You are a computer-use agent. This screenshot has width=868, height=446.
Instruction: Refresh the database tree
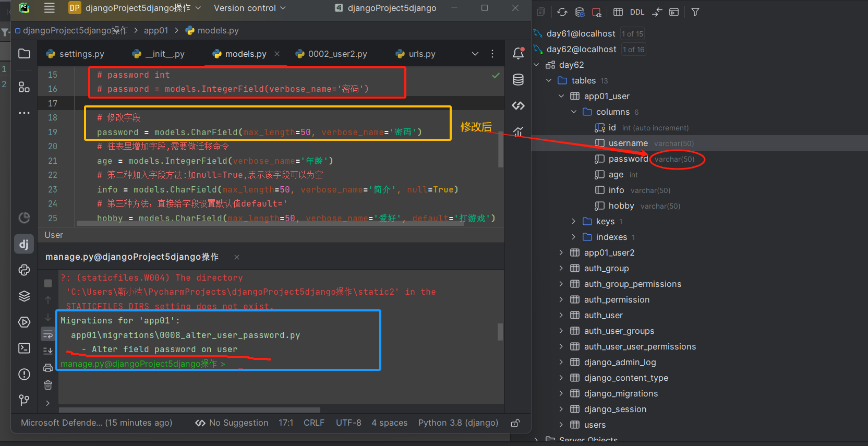click(562, 12)
